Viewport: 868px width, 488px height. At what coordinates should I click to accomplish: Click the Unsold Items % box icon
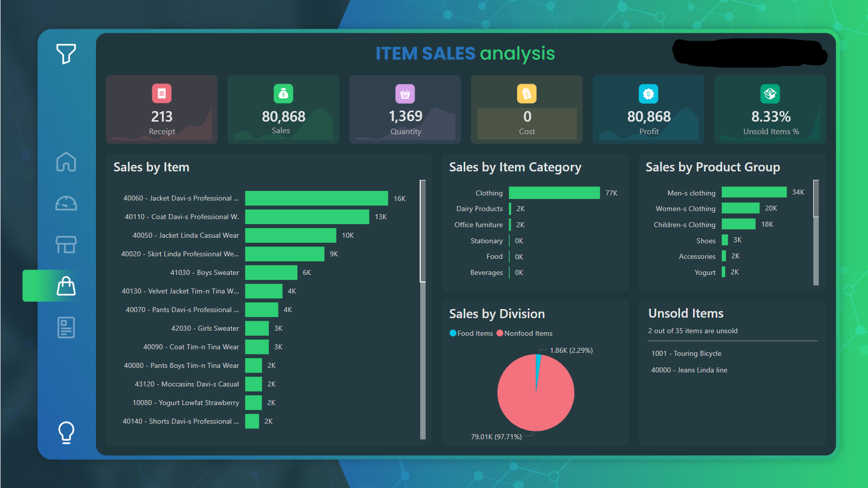[770, 93]
